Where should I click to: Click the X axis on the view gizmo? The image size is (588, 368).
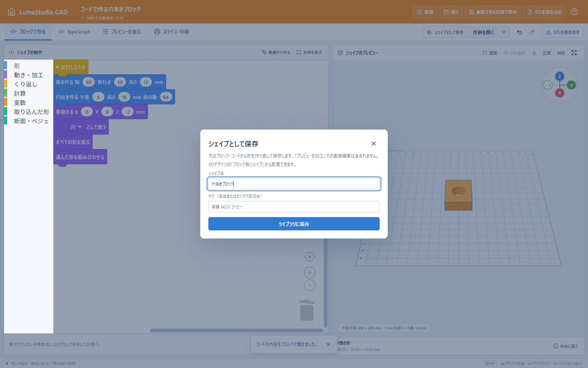[560, 93]
